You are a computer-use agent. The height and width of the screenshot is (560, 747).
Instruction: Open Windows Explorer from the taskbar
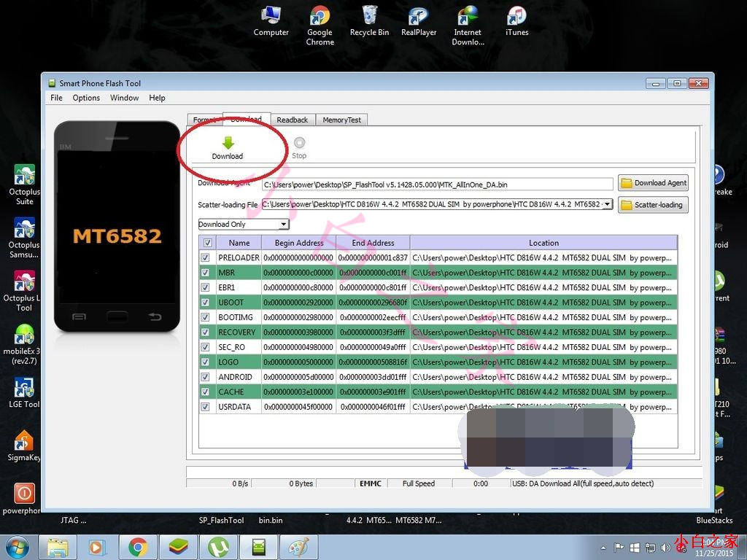[x=57, y=547]
